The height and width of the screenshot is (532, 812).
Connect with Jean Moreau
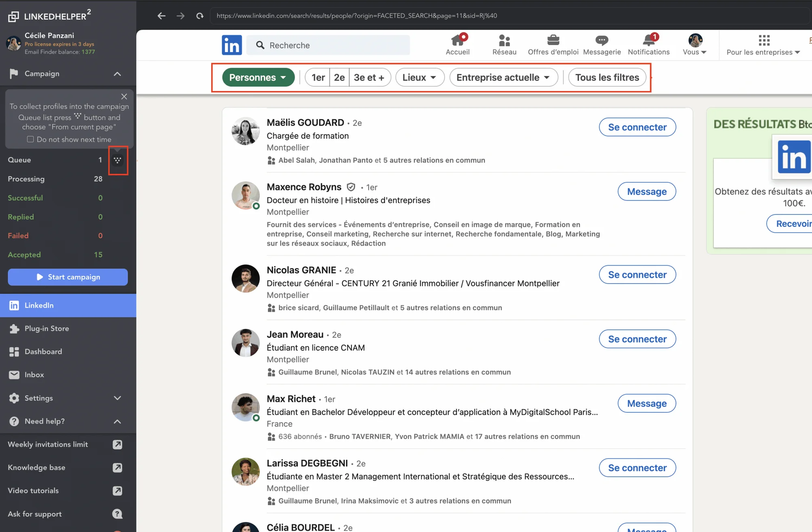[637, 339]
